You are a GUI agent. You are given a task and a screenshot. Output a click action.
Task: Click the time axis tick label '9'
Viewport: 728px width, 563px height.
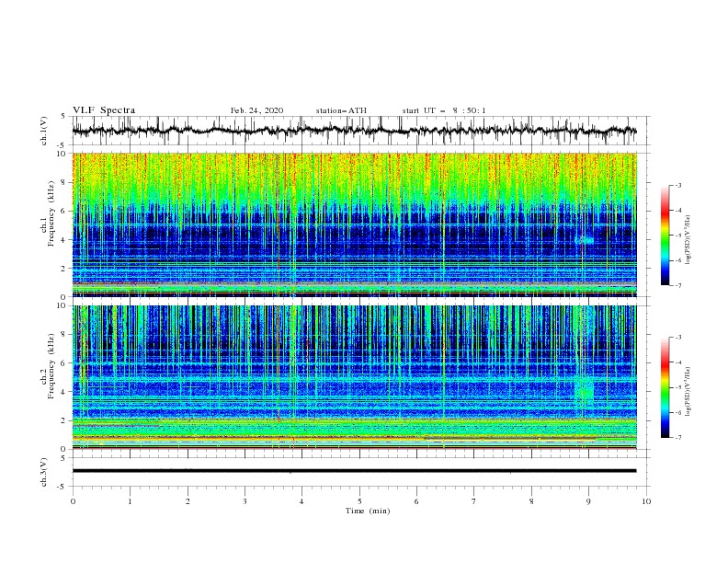click(588, 501)
